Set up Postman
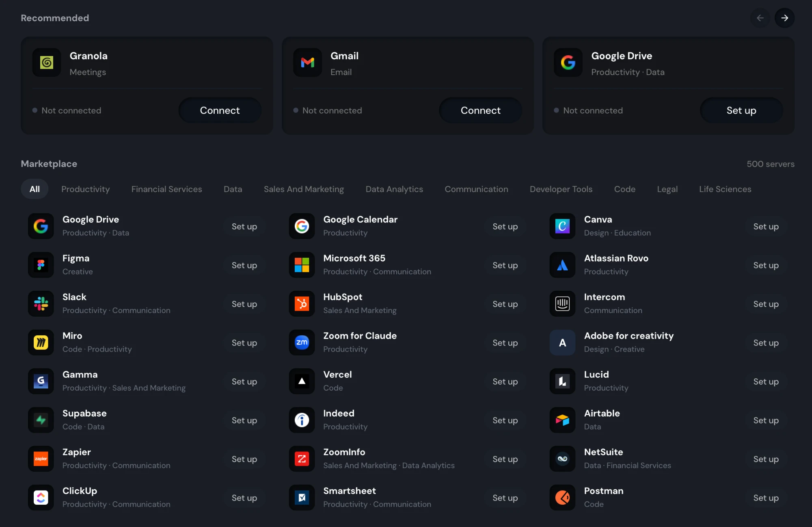This screenshot has width=812, height=527. pos(766,498)
